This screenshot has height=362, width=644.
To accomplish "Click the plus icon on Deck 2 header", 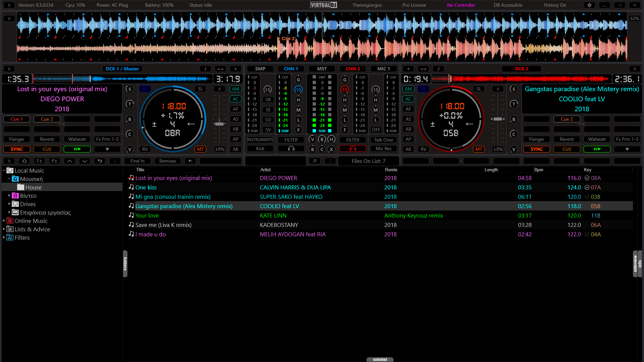I will 408,69.
